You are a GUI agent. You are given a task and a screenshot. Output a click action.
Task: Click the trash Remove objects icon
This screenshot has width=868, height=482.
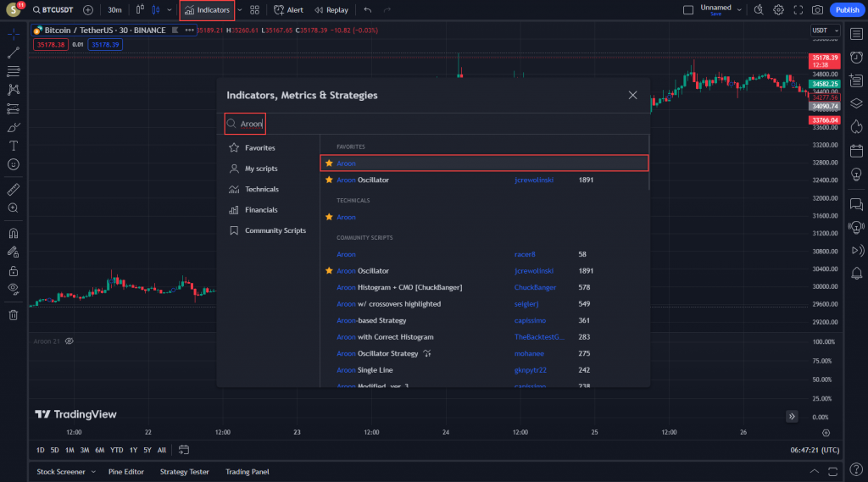click(14, 315)
